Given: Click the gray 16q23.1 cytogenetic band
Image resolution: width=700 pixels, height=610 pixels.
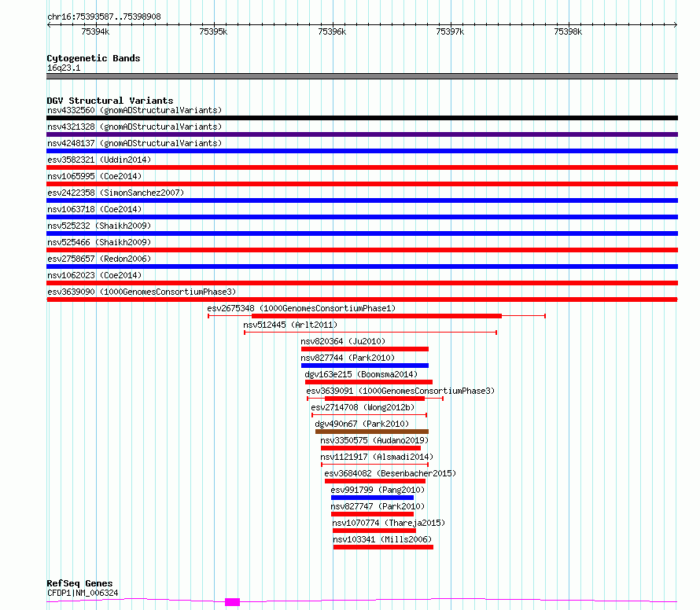Looking at the screenshot, I should click(x=362, y=76).
